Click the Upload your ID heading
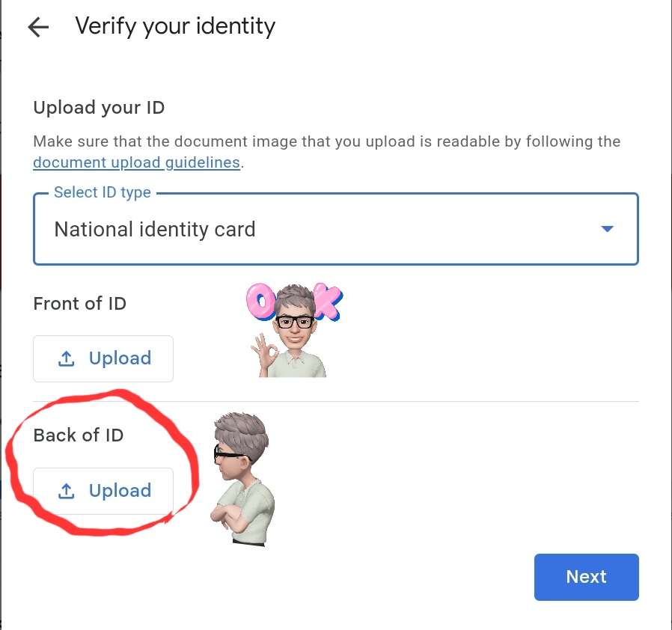The image size is (672, 630). 99,108
